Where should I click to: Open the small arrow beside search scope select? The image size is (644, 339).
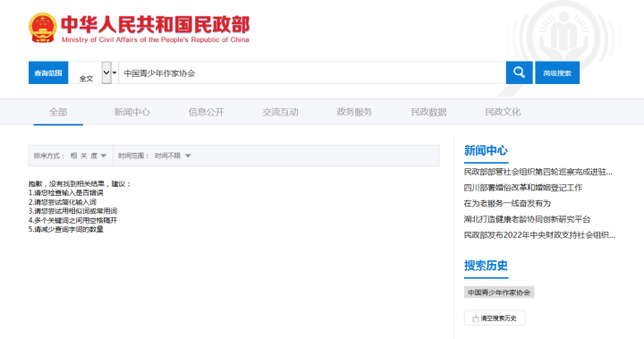[114, 72]
